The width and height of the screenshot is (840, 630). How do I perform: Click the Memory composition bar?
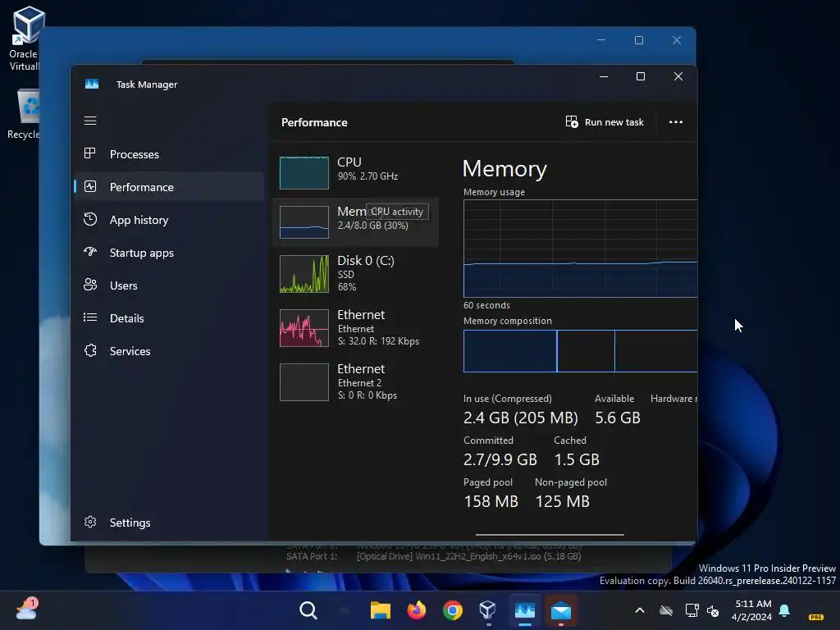pos(580,351)
